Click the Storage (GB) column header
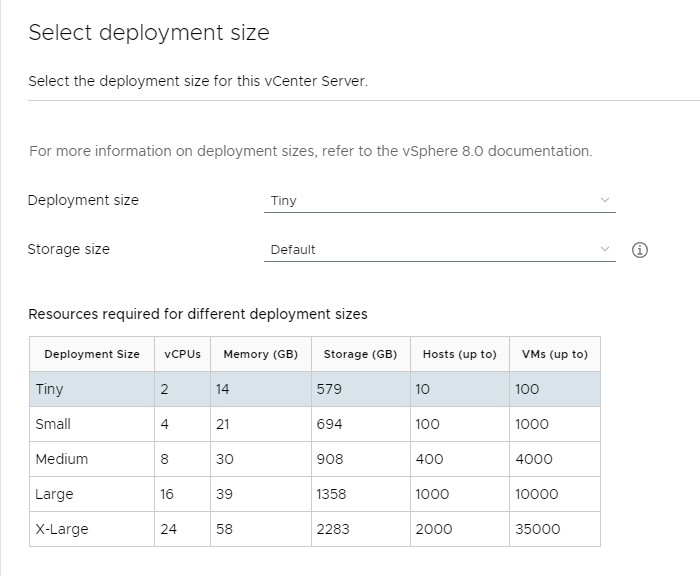 click(360, 354)
